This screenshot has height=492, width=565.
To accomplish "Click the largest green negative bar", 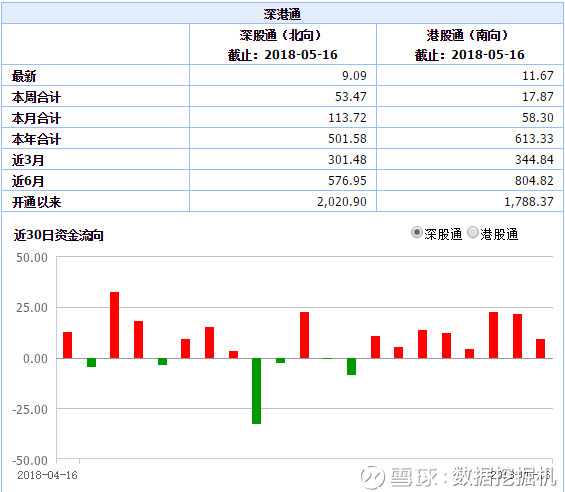I will click(x=257, y=391).
